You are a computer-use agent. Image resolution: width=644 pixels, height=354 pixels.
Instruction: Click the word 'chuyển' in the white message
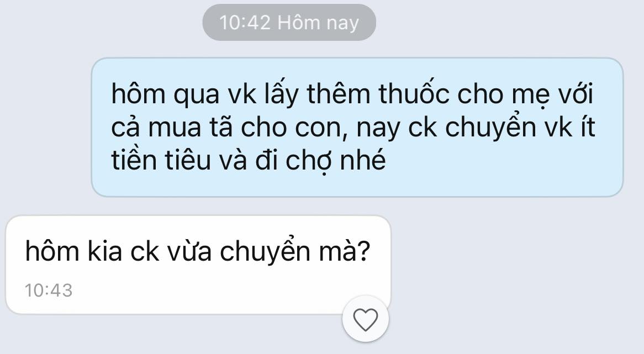click(265, 251)
